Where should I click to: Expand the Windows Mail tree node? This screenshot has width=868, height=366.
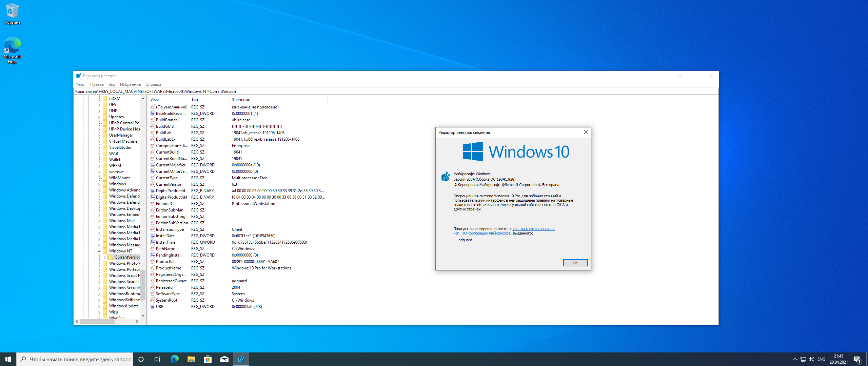coord(99,221)
